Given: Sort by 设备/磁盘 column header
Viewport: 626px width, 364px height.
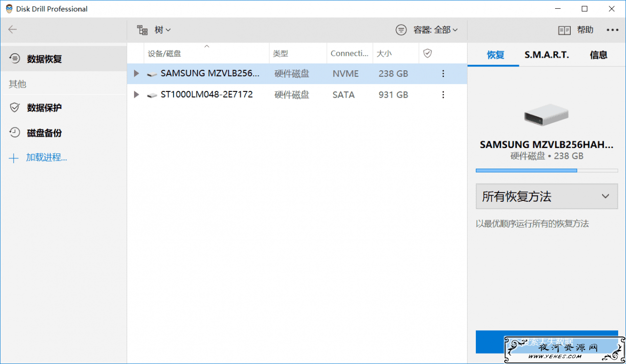Looking at the screenshot, I should 206,53.
